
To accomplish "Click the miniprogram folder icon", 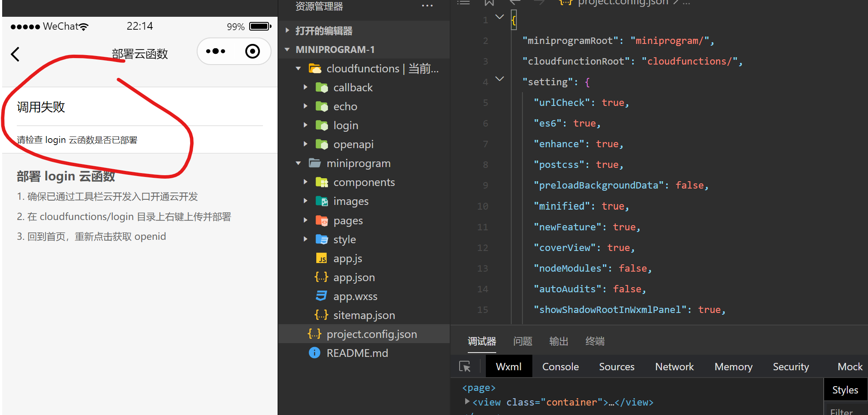I will coord(315,163).
